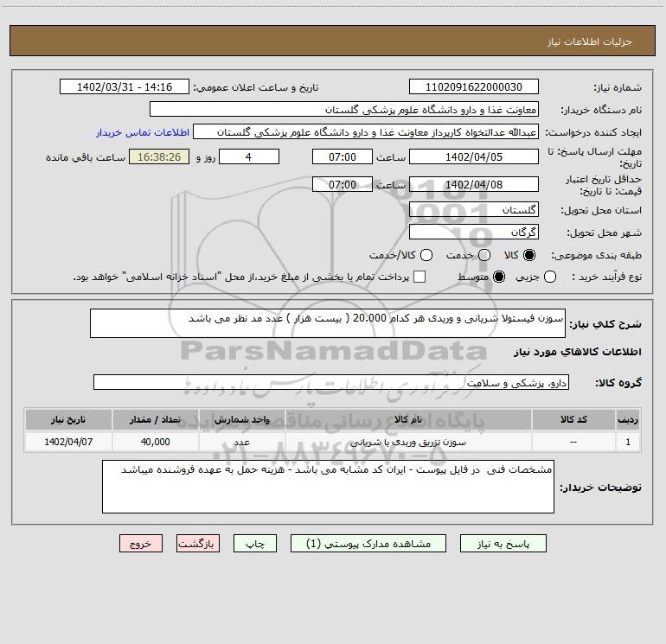Open مشاهده مدارک پیوستی (1) button
Viewport: 666px width, 644px height.
tap(368, 544)
